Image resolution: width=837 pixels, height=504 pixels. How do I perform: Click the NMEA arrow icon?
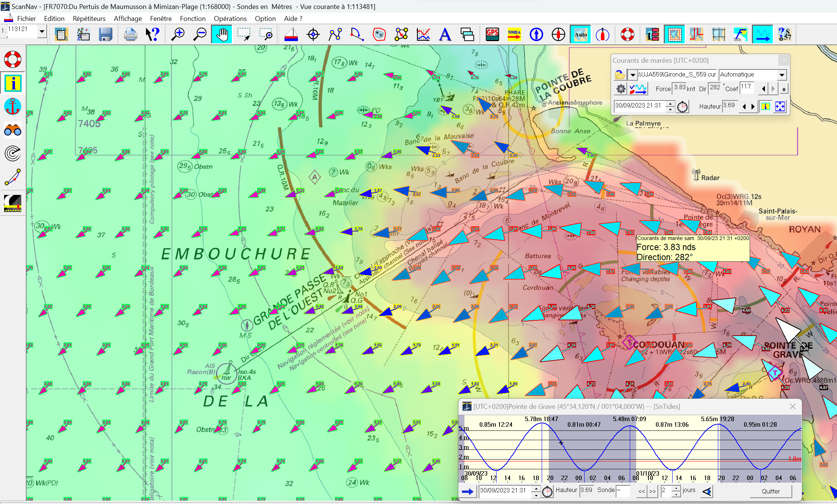[x=514, y=34]
